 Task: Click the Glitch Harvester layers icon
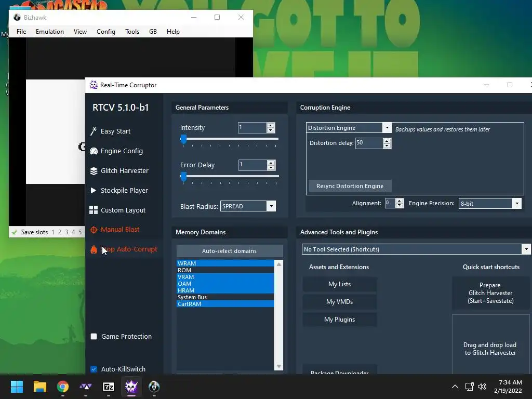coord(94,170)
